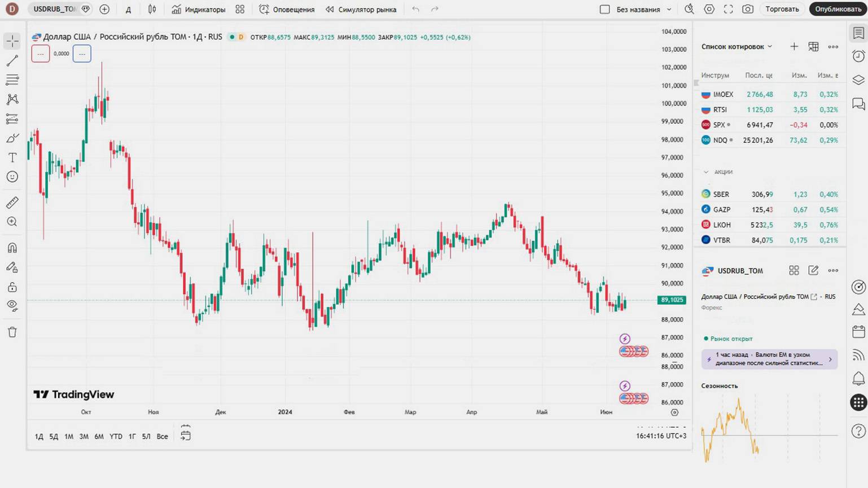The height and width of the screenshot is (488, 868).
Task: Switch chart range to 1M
Action: 69,436
